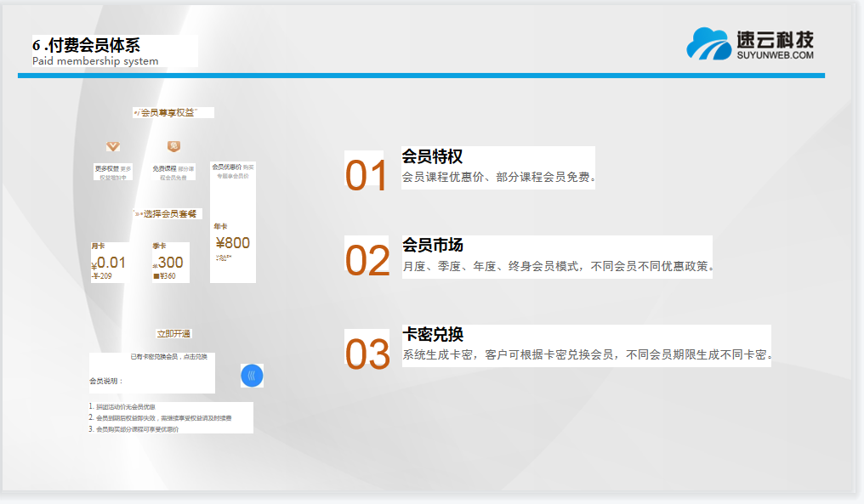Click the orange 01 number marker
The image size is (864, 504).
pyautogui.click(x=367, y=173)
